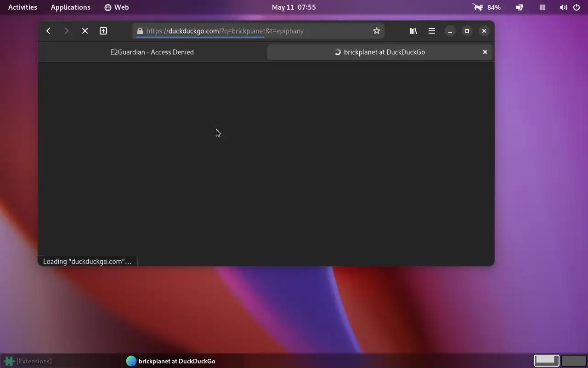Select the brickplanet at DuckDuckGo tab
The image size is (588, 368).
click(379, 52)
